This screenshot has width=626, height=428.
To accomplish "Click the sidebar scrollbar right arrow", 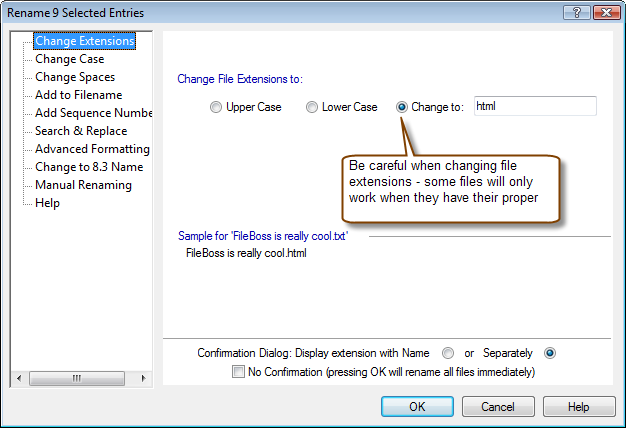I will click(143, 378).
